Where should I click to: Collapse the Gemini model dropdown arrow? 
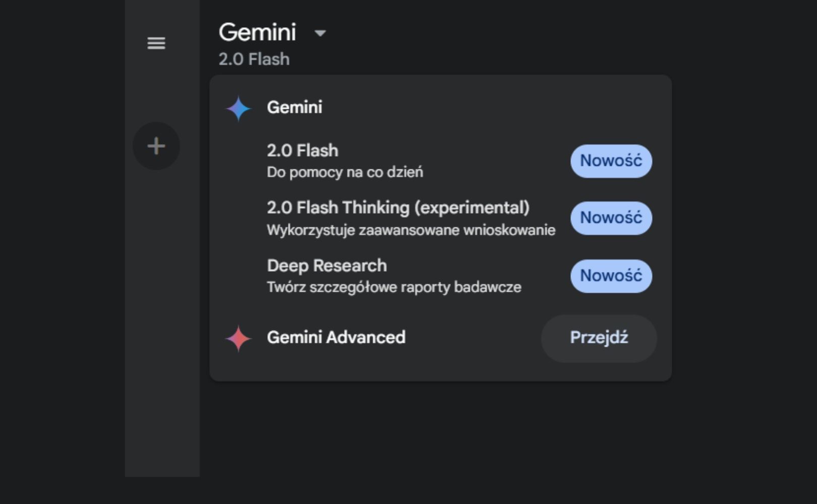pyautogui.click(x=320, y=33)
